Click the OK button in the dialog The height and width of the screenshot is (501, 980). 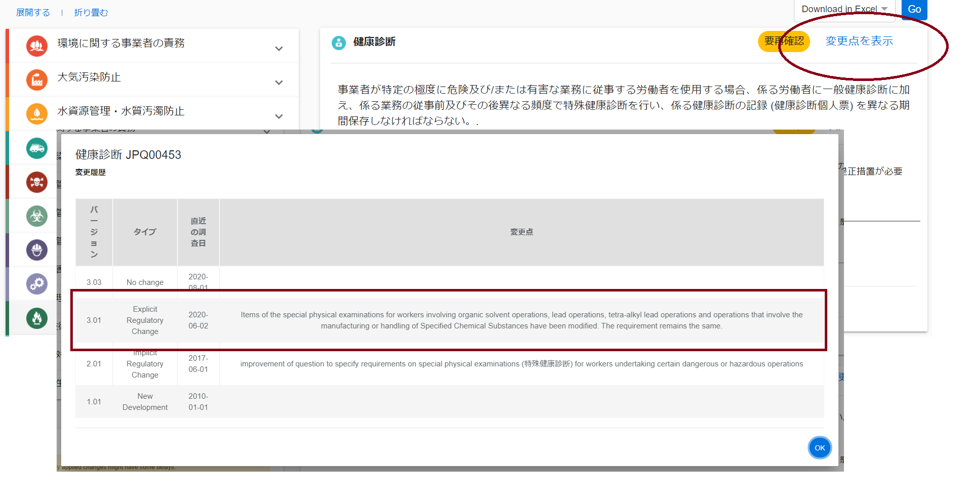[x=820, y=448]
